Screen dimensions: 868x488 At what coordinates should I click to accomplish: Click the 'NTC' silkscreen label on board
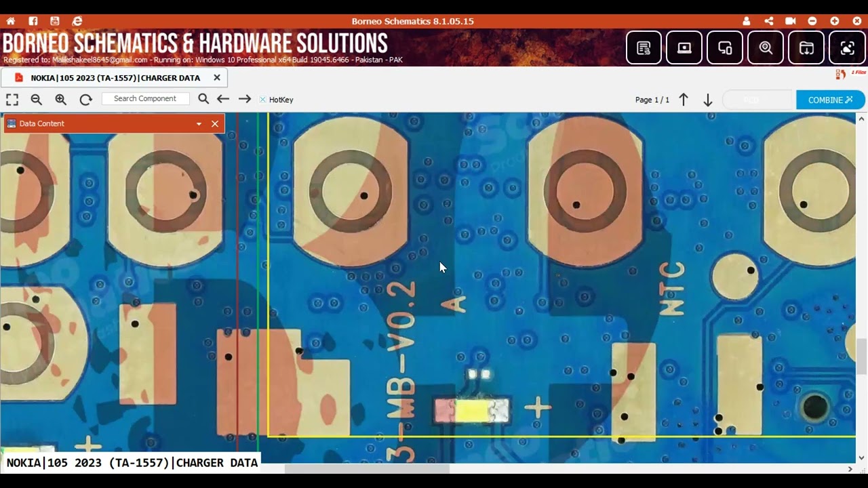click(672, 289)
